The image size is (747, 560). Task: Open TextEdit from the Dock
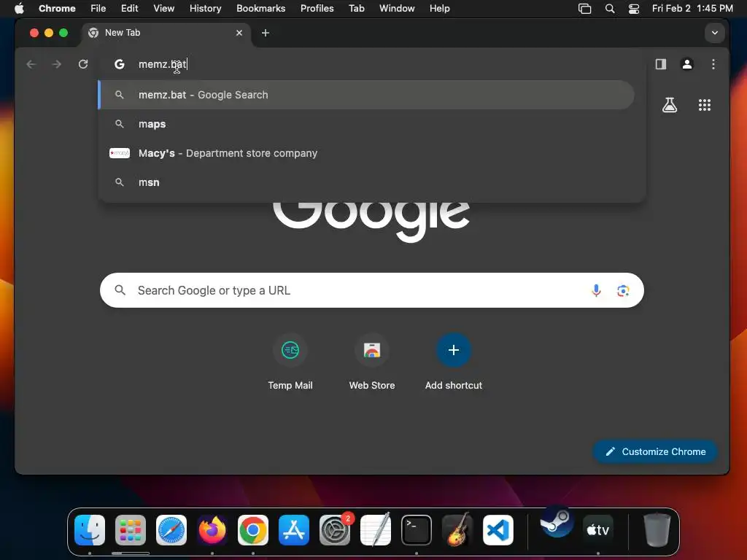(x=376, y=529)
